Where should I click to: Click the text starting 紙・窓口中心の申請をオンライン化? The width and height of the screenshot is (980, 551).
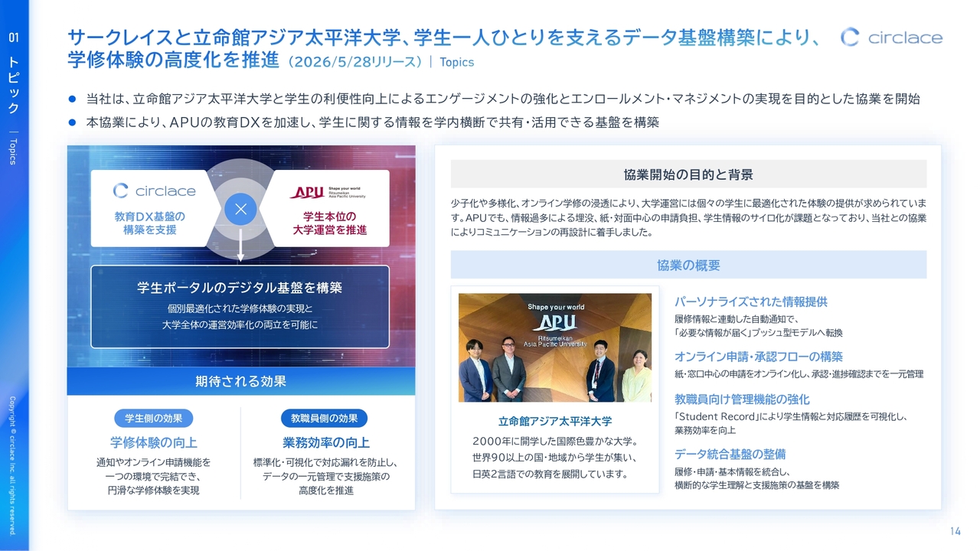click(x=799, y=374)
